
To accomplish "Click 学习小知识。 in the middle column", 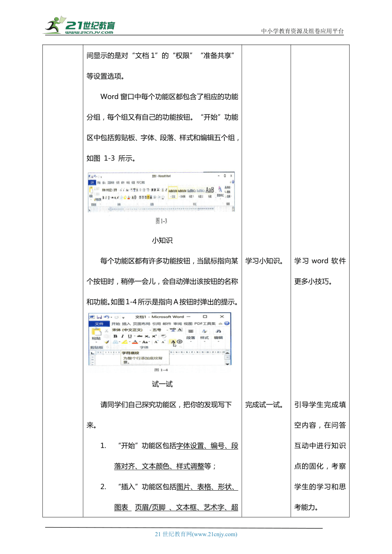I will (x=265, y=261).
